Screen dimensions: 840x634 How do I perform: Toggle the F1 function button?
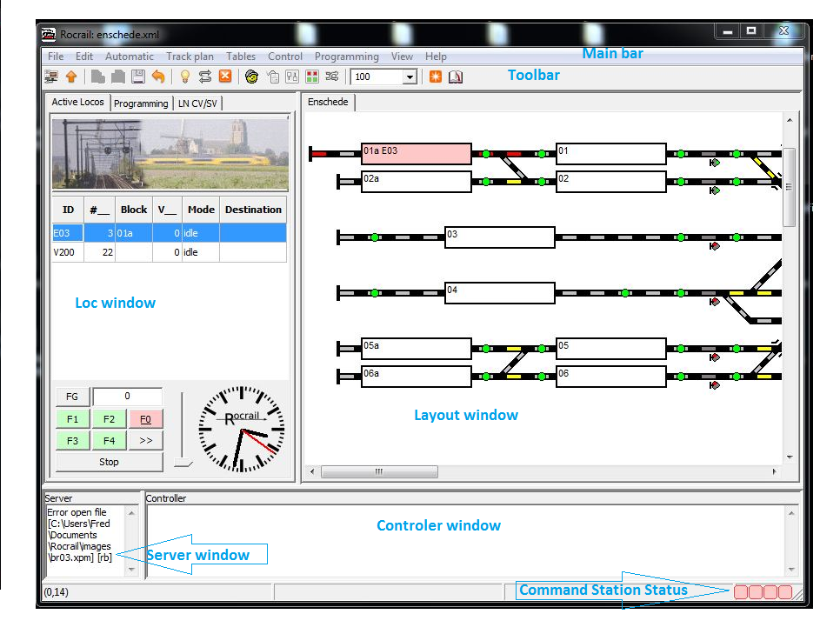72,419
